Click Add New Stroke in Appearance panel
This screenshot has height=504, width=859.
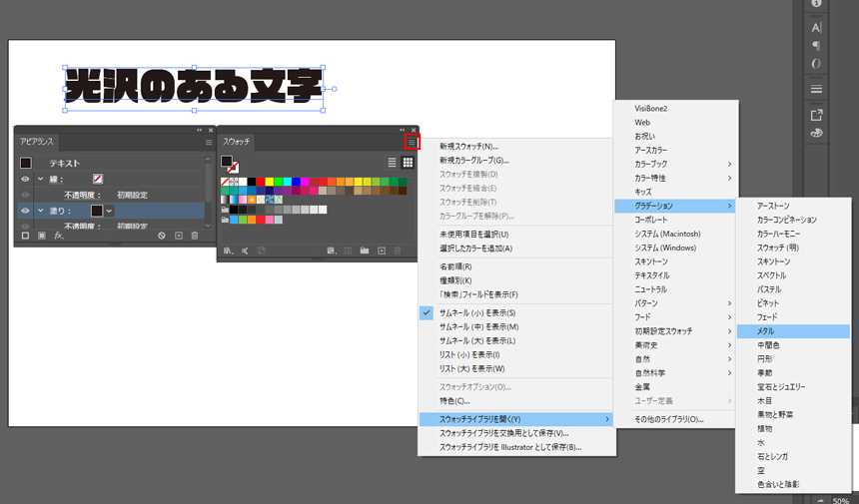(x=25, y=236)
